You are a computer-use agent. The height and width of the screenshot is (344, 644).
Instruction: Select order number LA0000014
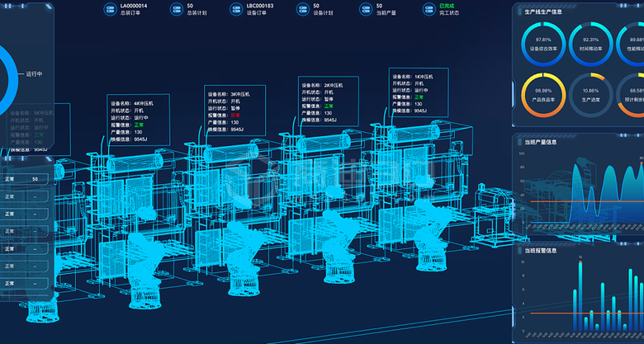click(134, 6)
